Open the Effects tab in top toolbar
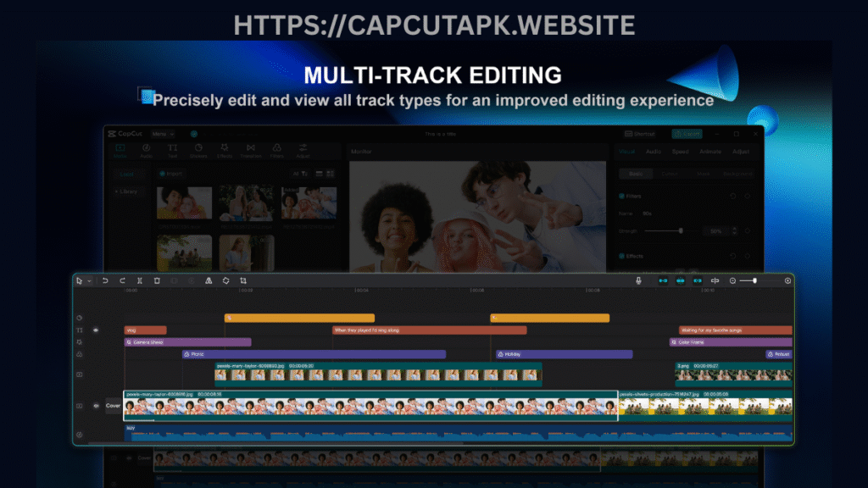The image size is (868, 488). tap(224, 151)
